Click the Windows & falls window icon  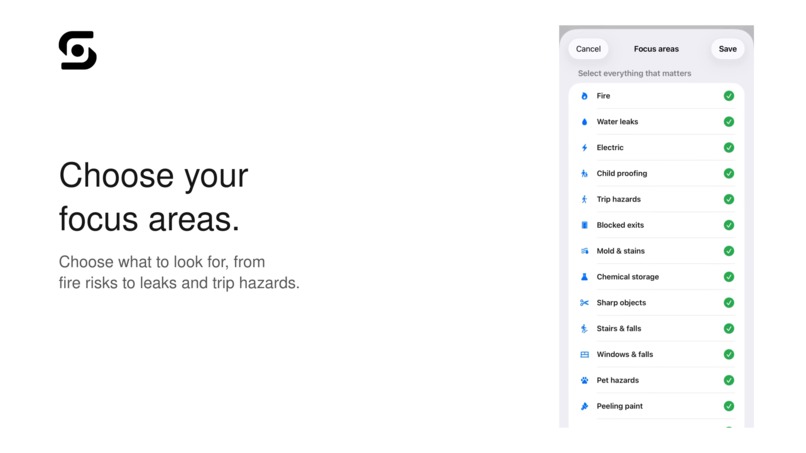[584, 354]
